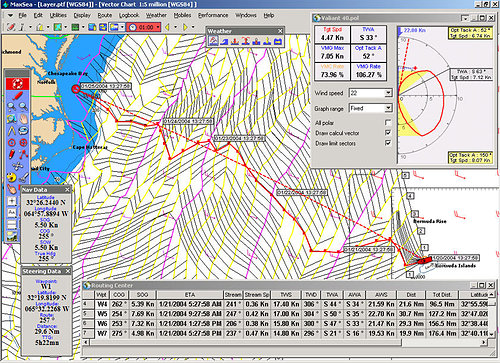Select W5 row in Routing Center table
This screenshot has height=363, width=500.
point(286,314)
